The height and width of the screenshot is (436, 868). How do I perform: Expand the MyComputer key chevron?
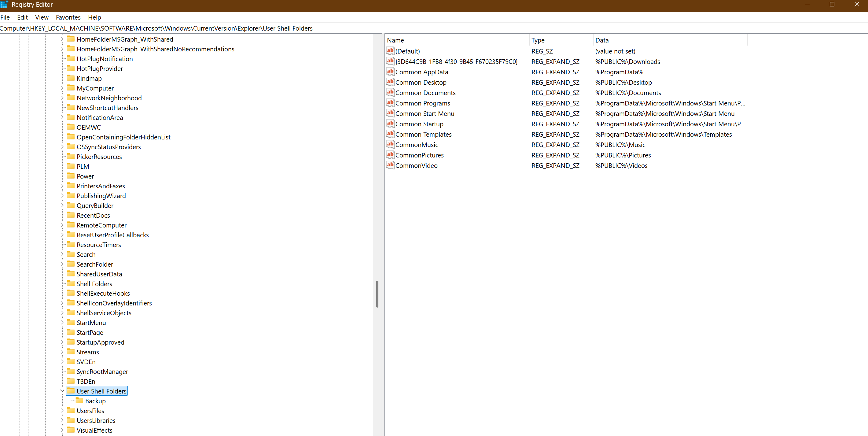tap(62, 88)
